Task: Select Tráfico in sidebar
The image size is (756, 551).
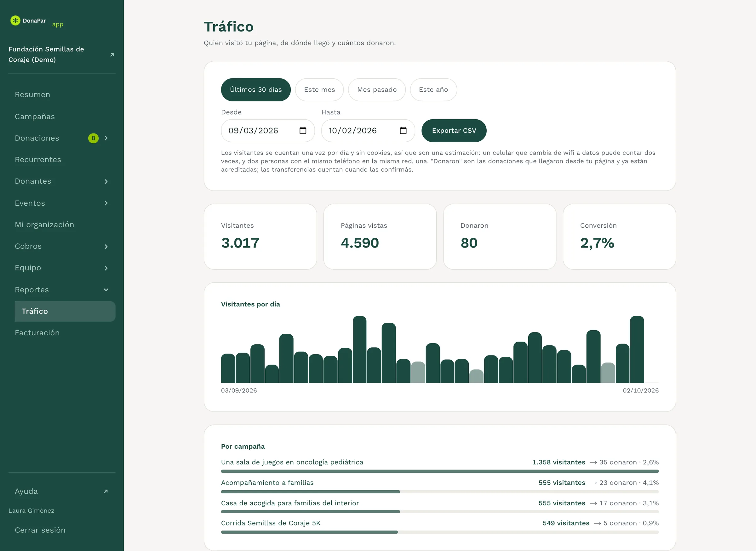Action: 65,311
